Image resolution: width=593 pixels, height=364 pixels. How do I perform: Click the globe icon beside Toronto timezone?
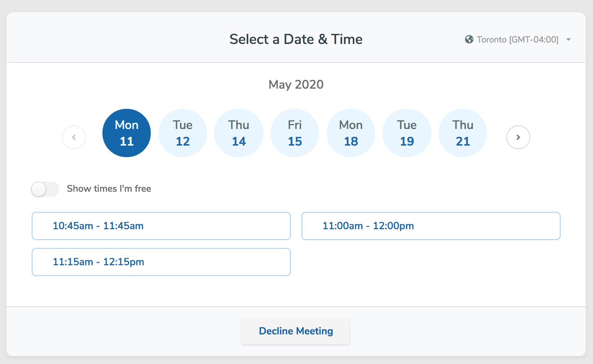tap(469, 39)
